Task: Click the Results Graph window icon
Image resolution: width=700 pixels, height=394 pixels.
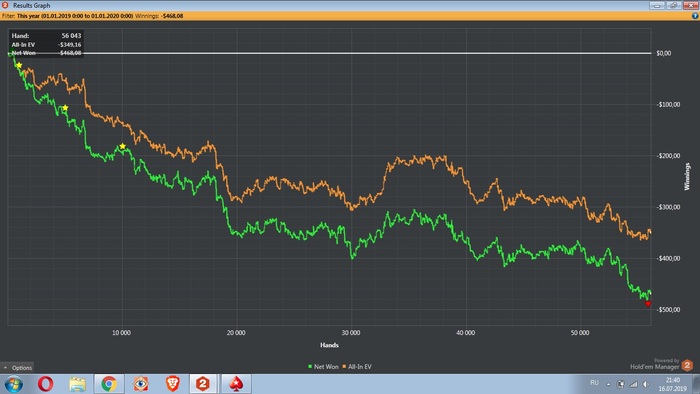Action: tap(5, 5)
